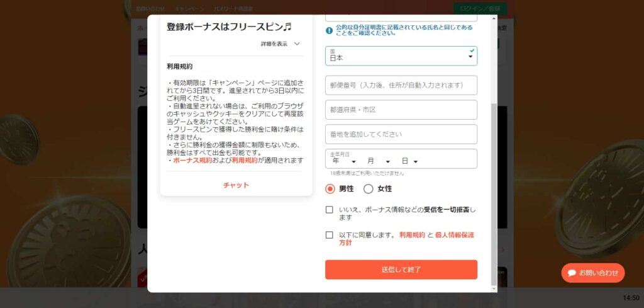Click the blue info icon beside name notice
The width and height of the screenshot is (644, 308).
click(329, 30)
